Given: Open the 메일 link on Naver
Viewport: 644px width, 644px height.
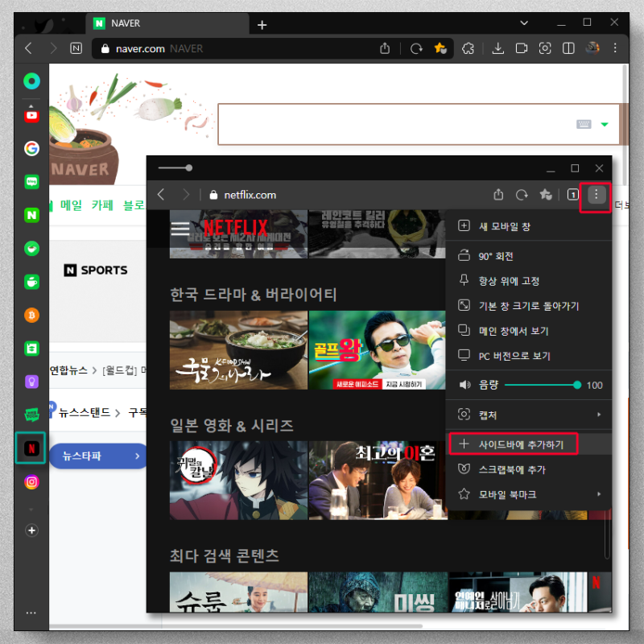Looking at the screenshot, I should coord(71,204).
